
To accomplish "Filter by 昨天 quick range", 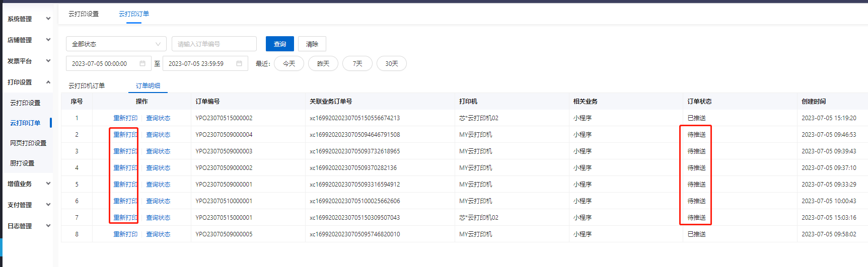I will [323, 63].
